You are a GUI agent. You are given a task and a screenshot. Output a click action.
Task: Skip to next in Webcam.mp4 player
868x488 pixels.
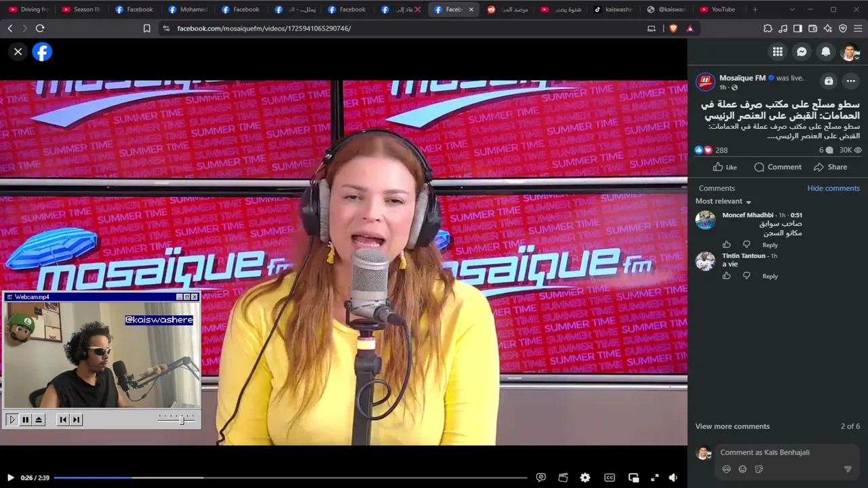coord(77,420)
